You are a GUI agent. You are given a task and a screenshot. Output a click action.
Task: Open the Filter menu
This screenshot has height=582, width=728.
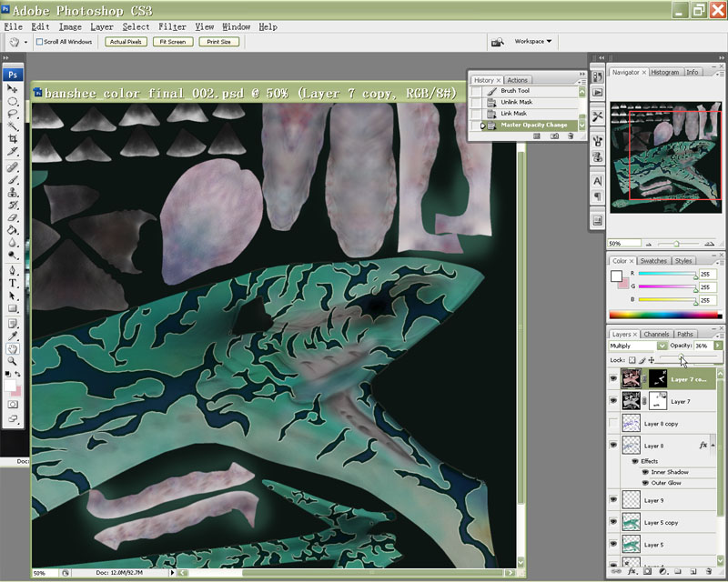(x=172, y=27)
